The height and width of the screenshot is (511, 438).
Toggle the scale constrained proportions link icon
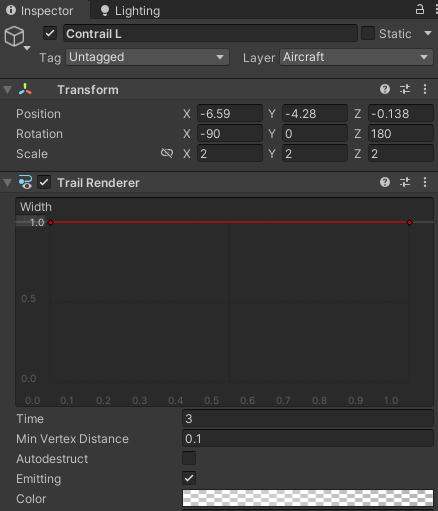(x=167, y=153)
